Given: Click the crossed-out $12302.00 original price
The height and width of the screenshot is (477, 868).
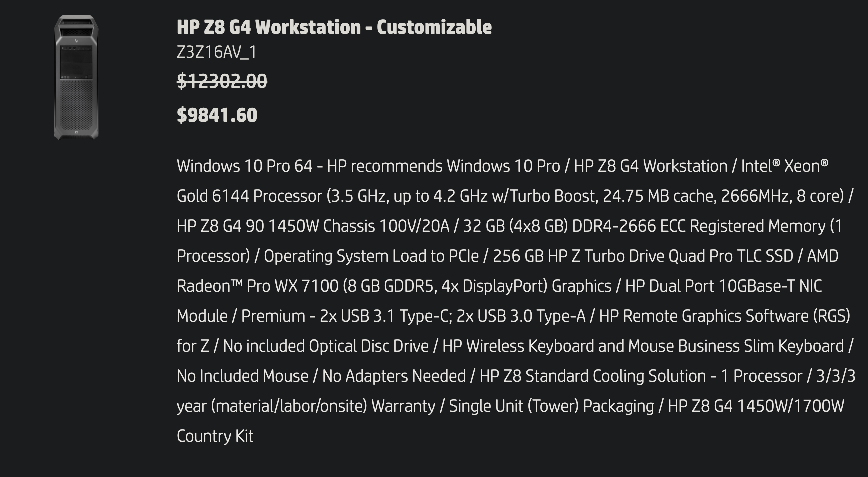Looking at the screenshot, I should coord(222,81).
